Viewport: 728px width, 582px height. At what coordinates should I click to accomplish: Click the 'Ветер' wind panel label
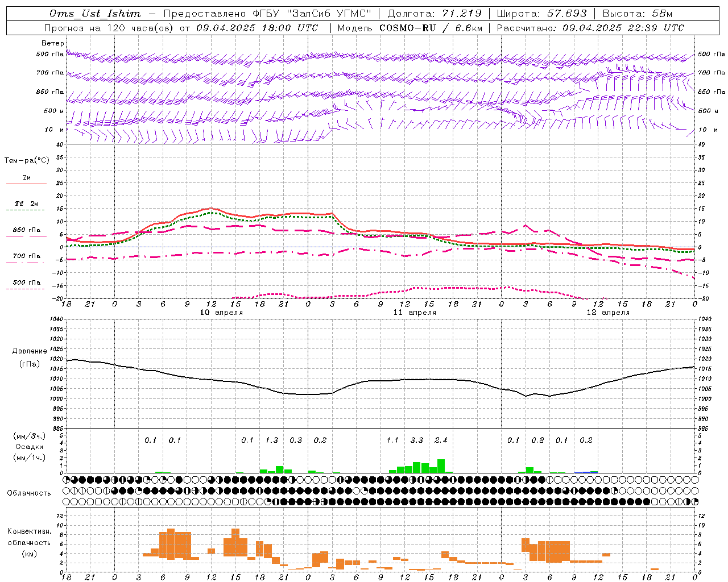point(53,43)
